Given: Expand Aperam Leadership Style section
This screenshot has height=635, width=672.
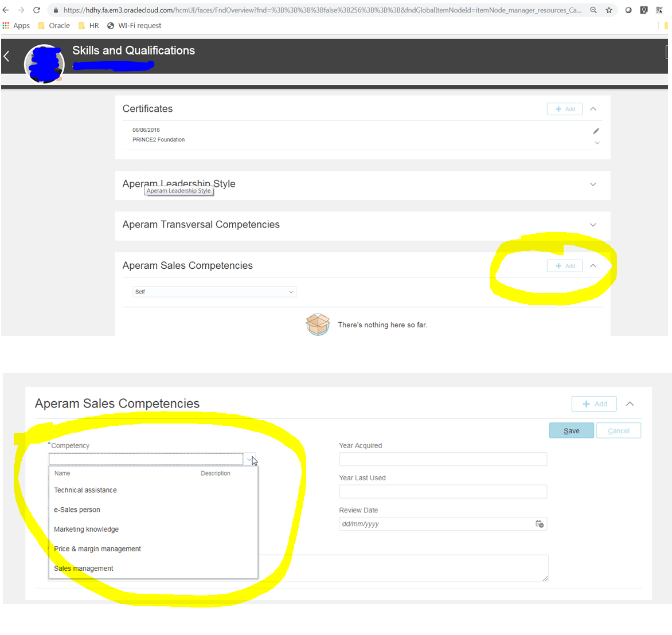Looking at the screenshot, I should click(593, 184).
